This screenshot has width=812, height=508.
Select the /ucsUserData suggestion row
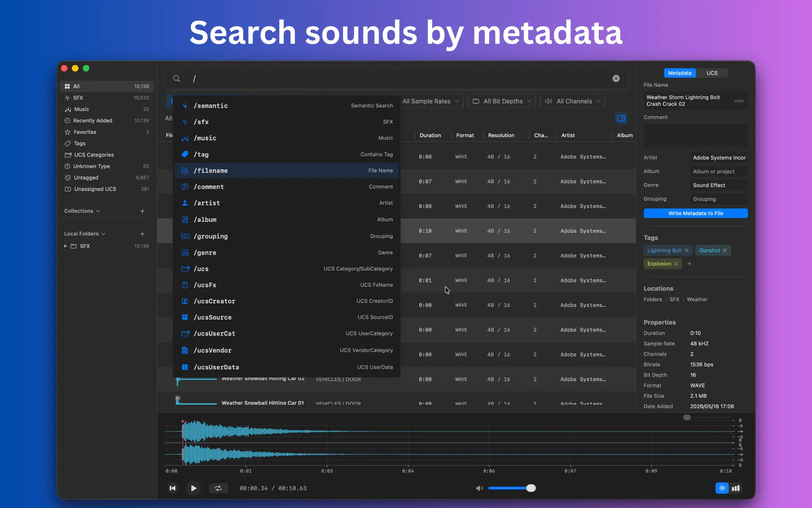pyautogui.click(x=287, y=367)
